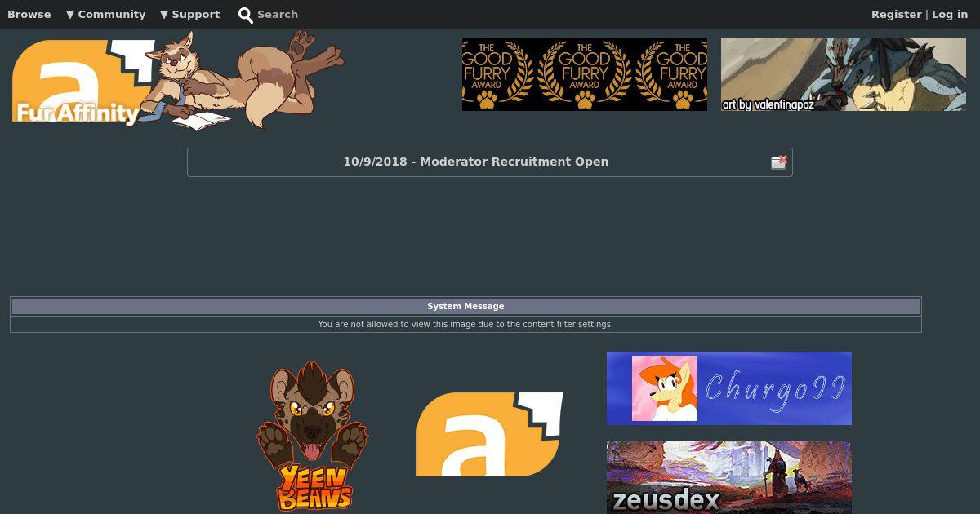Open the Churgo99 banner ad

(729, 388)
